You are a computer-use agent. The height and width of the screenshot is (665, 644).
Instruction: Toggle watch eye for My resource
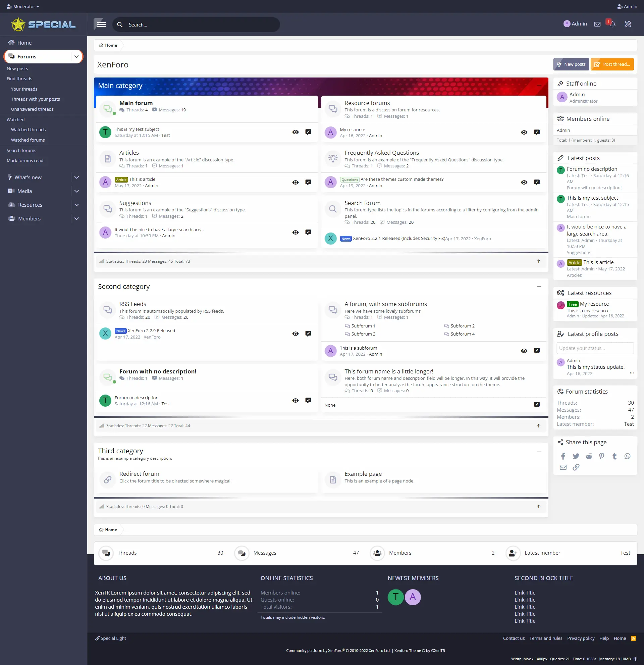tap(524, 132)
